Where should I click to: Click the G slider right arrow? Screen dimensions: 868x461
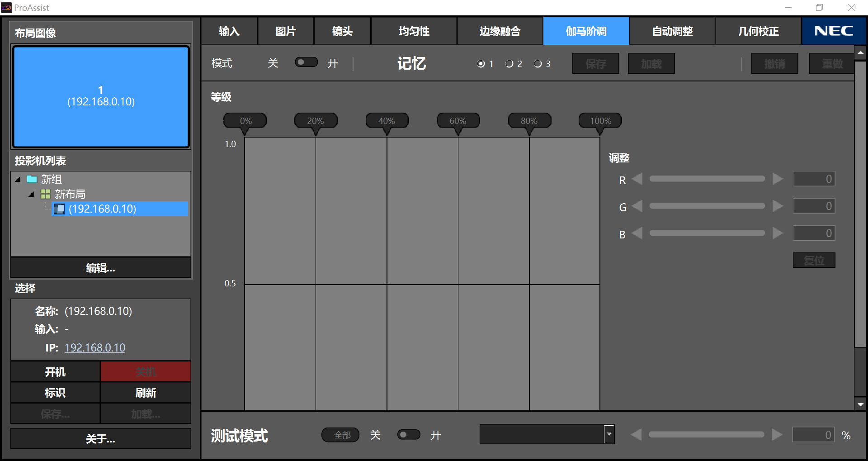coord(778,206)
